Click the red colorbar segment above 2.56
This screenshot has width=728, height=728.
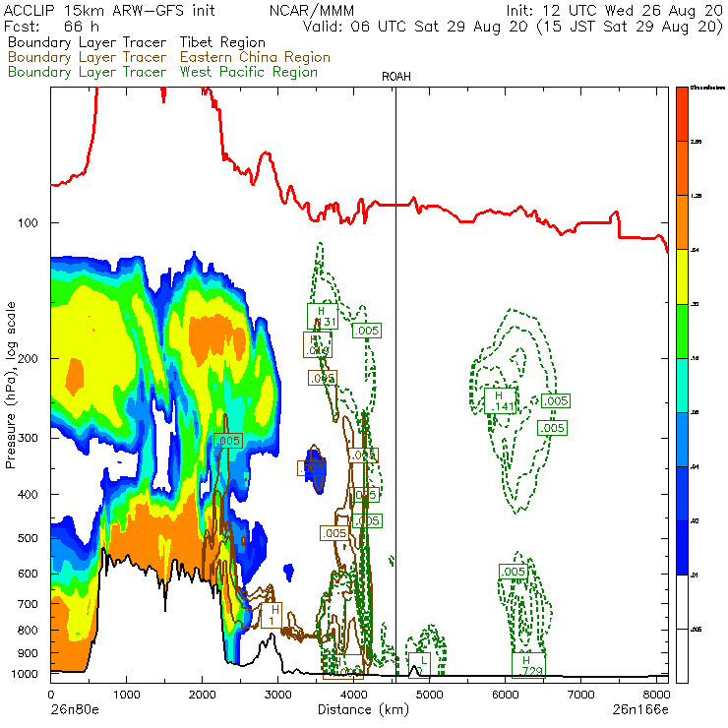click(682, 114)
